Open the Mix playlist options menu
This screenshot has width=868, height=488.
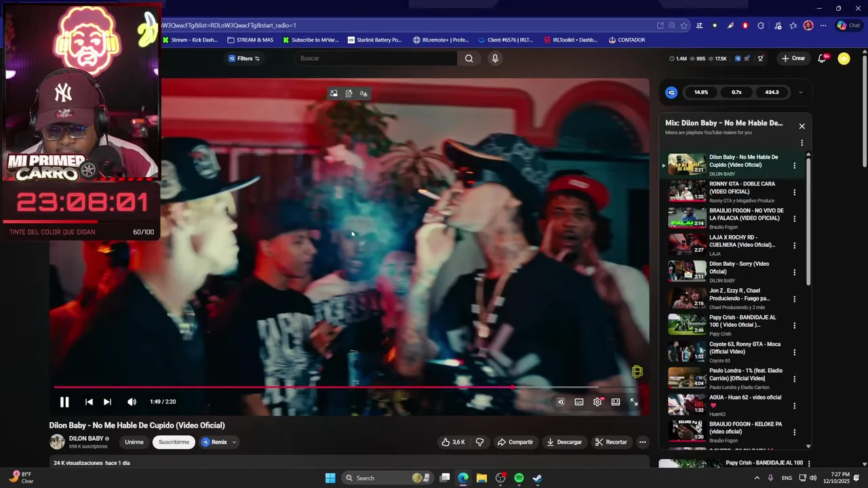click(x=802, y=143)
